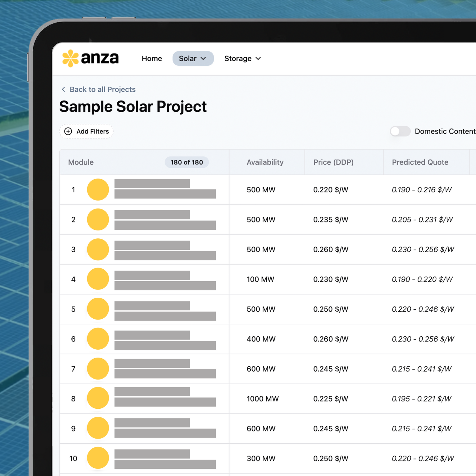Viewport: 476px width, 476px height.
Task: Click the 0.250 $/W price in row 10
Action: click(x=331, y=459)
